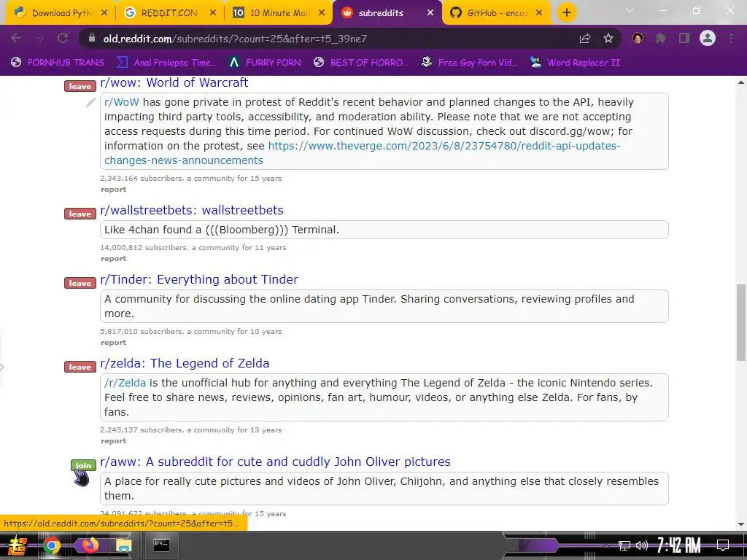Report the r/wallstreetbets subreddit

(x=113, y=259)
